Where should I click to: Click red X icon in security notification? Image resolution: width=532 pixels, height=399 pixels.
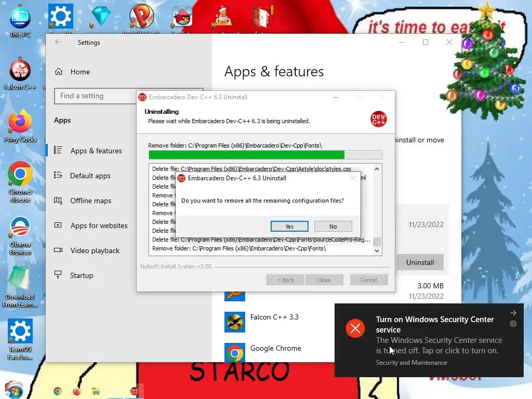pos(355,328)
